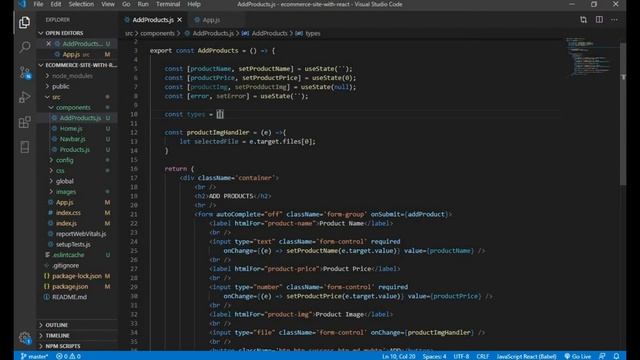Open the File menu

[38, 4]
